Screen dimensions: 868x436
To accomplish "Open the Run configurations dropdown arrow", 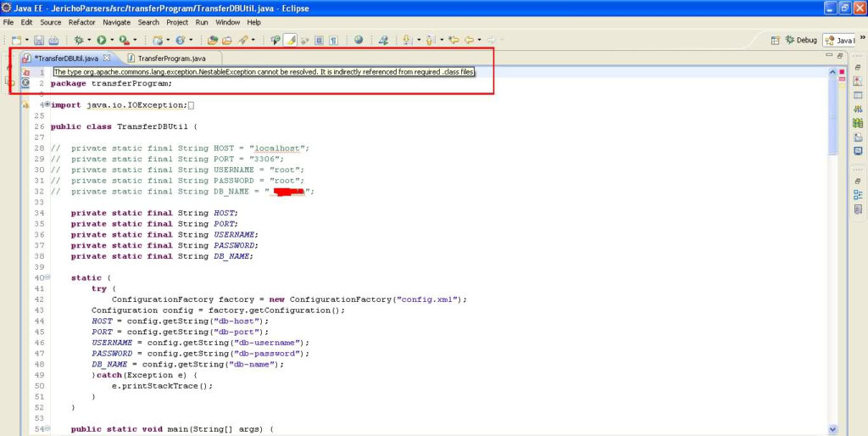I will pos(112,40).
